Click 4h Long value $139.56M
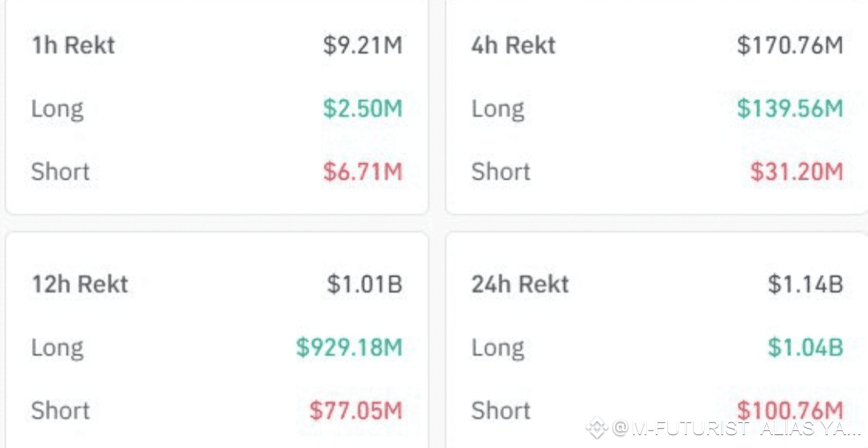Viewport: 868px width, 448px height. coord(790,108)
